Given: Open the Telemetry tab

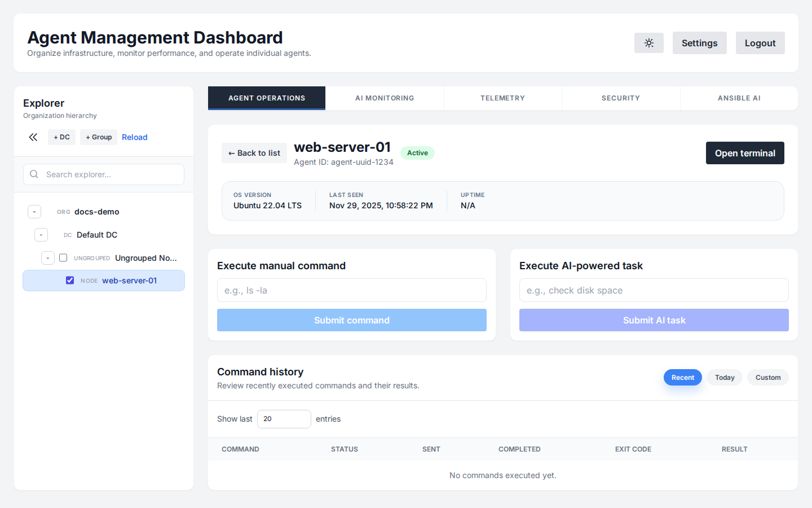Looking at the screenshot, I should [x=502, y=98].
